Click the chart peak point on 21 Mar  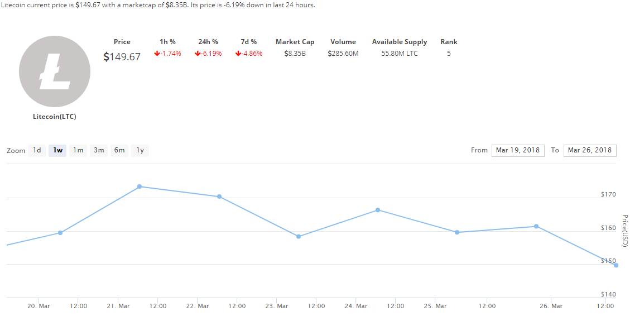coord(140,186)
